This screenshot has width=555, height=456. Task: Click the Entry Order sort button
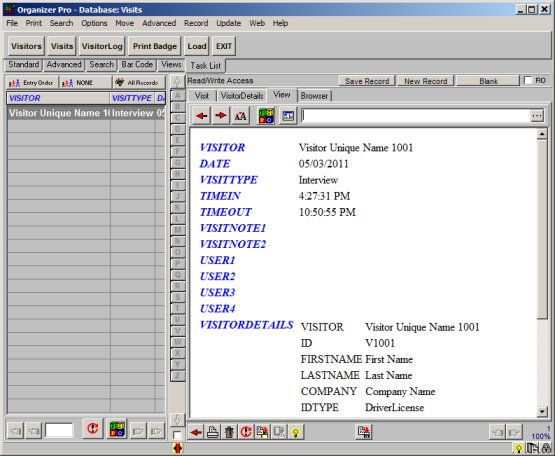(x=32, y=83)
